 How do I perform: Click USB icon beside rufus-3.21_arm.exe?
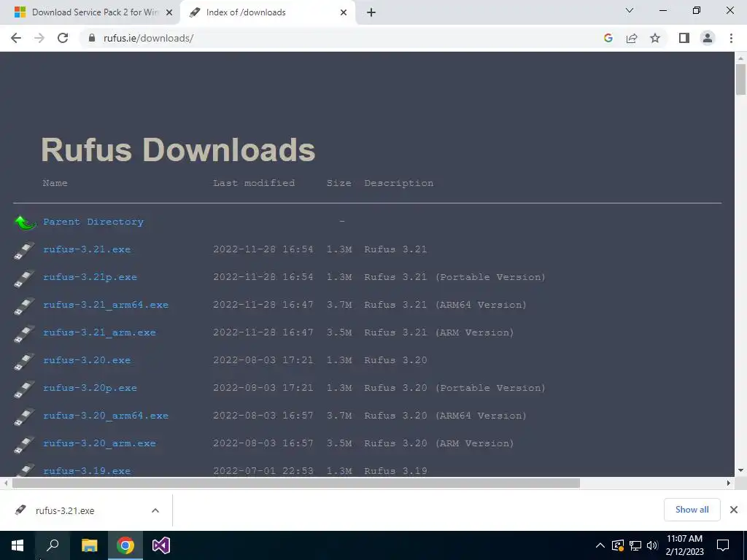pos(24,334)
